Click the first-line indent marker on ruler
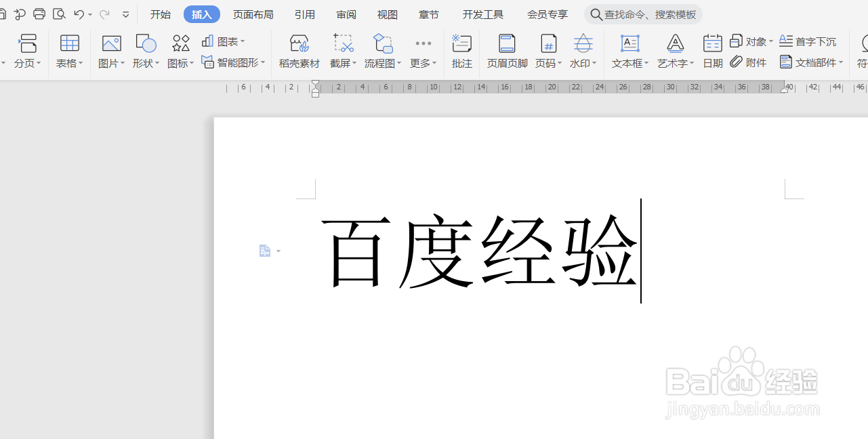 (315, 83)
